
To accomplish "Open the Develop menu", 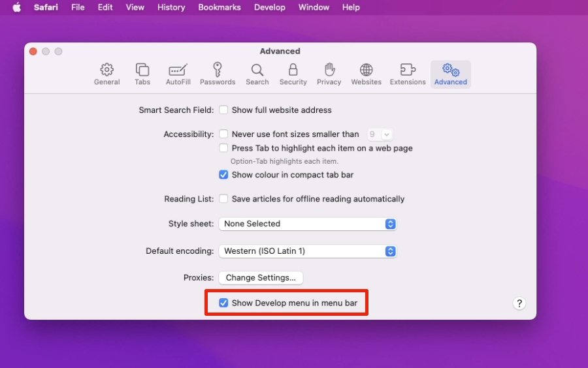I will 270,7.
